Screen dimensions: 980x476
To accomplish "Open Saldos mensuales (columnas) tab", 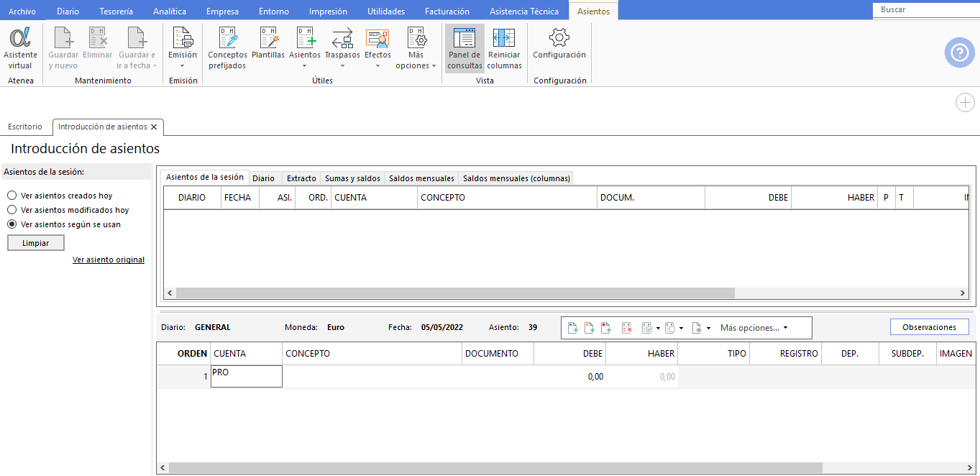I will click(516, 178).
